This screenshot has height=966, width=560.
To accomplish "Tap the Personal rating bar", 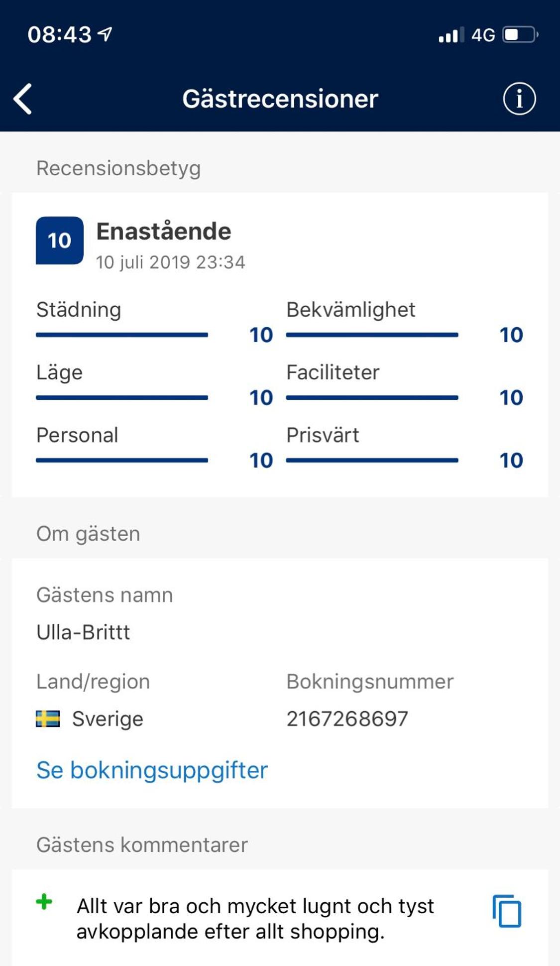I will [x=122, y=461].
